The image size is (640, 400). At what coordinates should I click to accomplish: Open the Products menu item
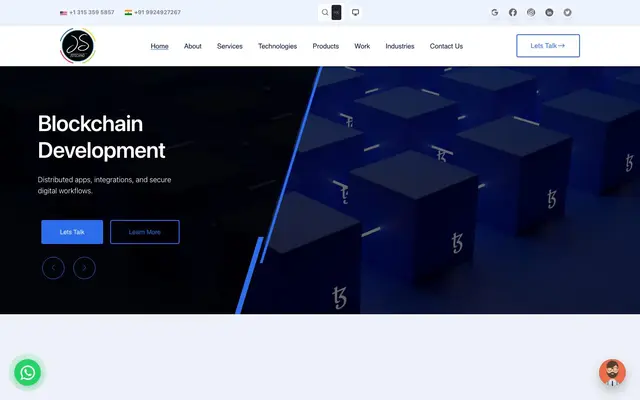click(326, 46)
